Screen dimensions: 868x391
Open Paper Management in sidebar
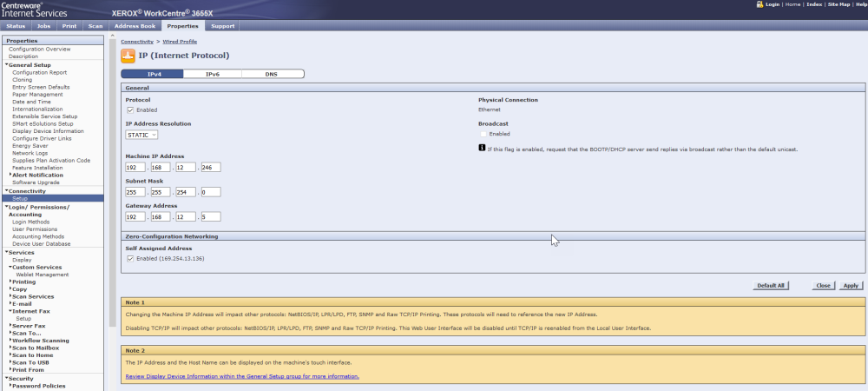point(37,95)
